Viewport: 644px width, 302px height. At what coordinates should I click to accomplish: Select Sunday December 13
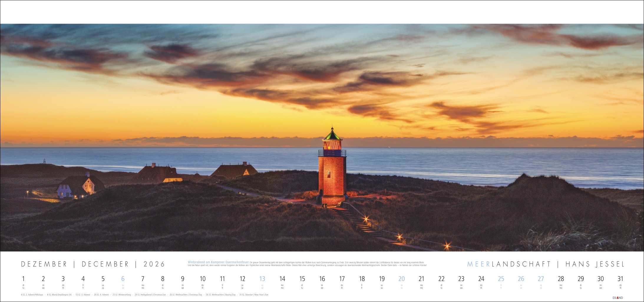click(x=262, y=279)
